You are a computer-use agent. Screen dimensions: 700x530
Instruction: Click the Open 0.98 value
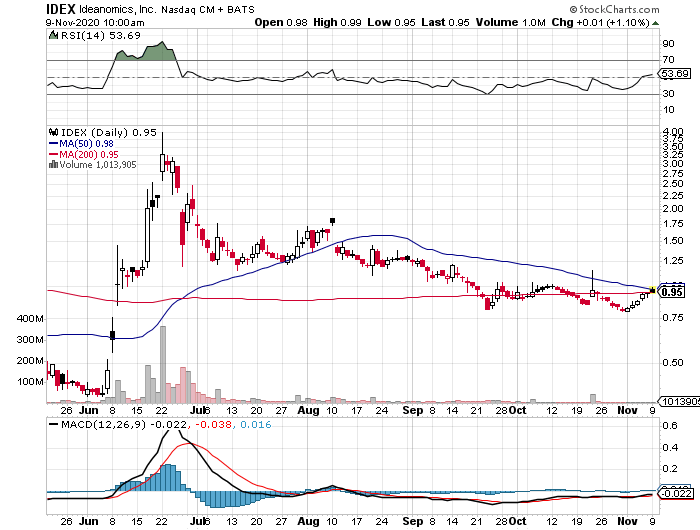click(x=281, y=22)
